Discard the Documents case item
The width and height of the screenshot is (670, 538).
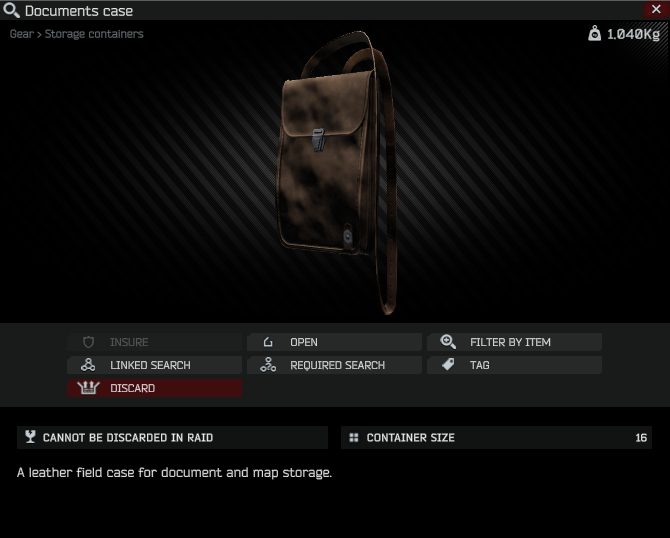(x=155, y=388)
